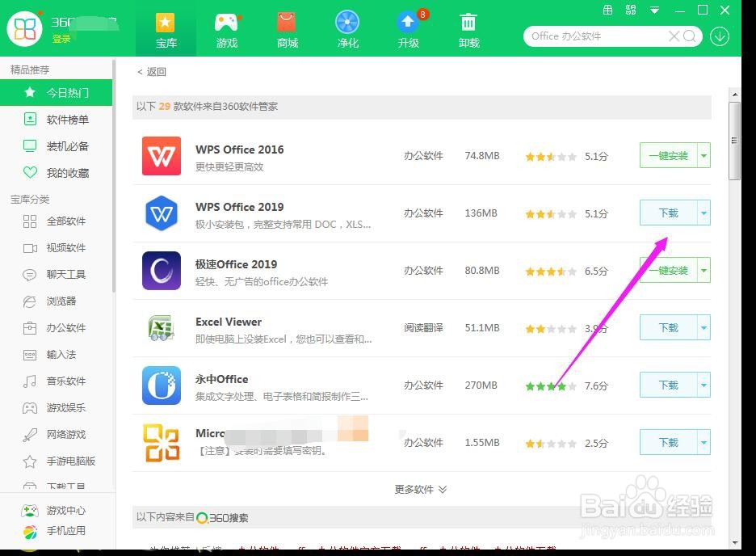Download 永中Office
Screen dimensions: 756x556
click(x=668, y=385)
